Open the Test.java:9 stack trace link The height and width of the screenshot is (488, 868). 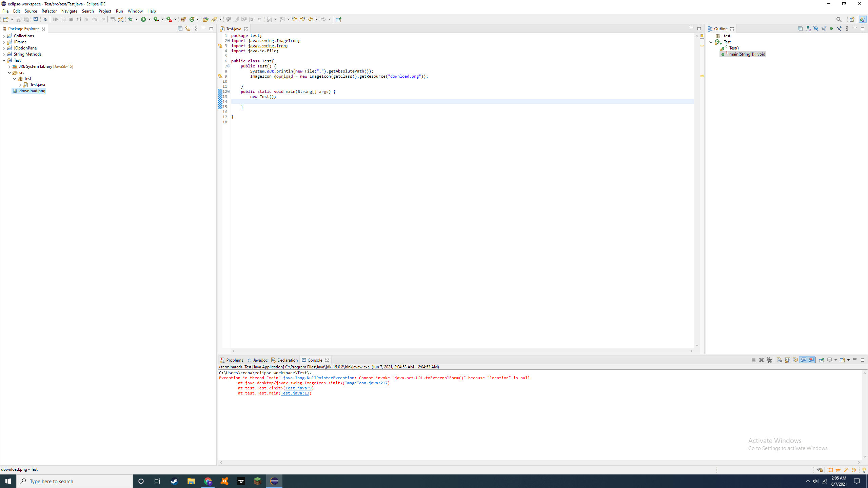(x=298, y=388)
